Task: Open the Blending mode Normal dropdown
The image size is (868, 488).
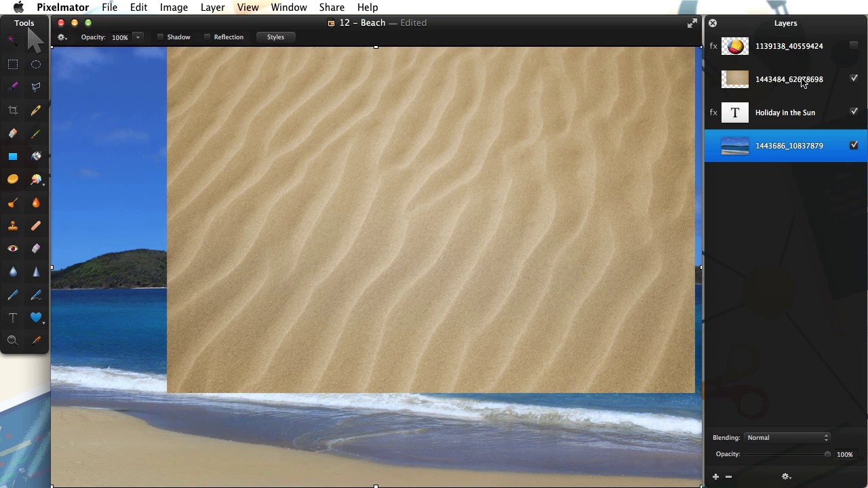Action: coord(787,438)
